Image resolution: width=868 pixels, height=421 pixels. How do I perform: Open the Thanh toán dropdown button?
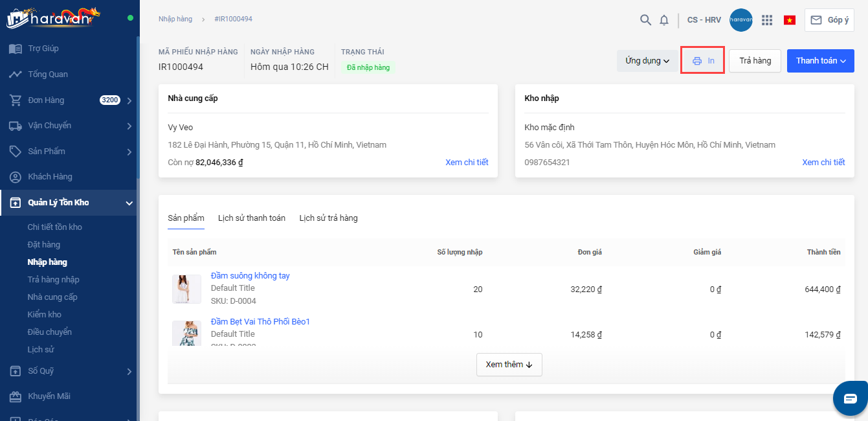[x=820, y=61]
